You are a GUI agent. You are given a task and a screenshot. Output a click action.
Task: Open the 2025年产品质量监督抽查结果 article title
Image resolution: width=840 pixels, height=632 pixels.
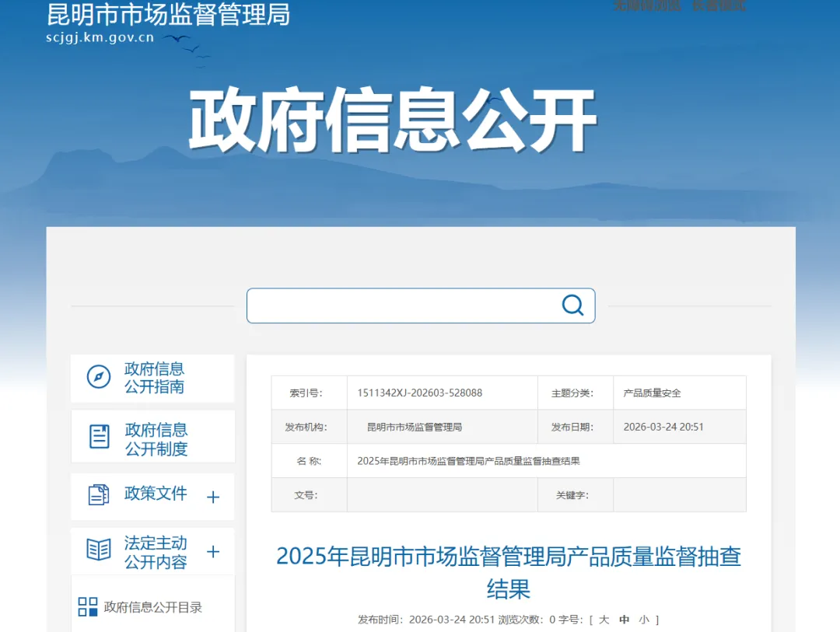pos(509,573)
